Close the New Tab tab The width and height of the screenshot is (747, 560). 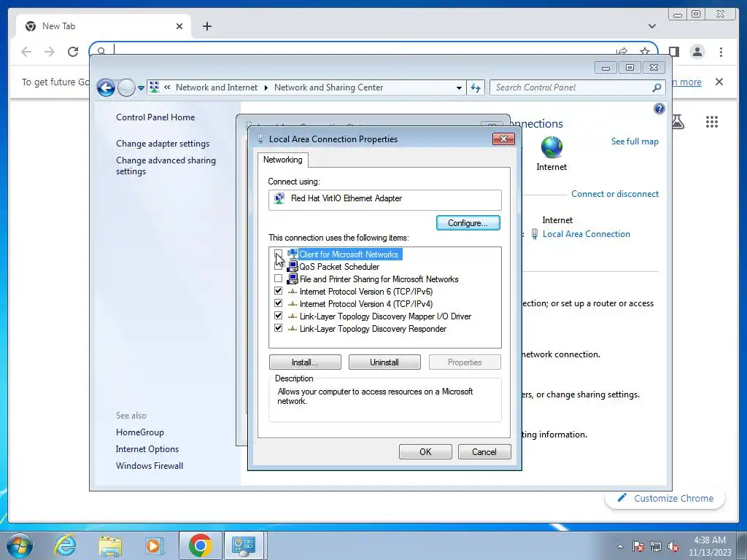179,26
